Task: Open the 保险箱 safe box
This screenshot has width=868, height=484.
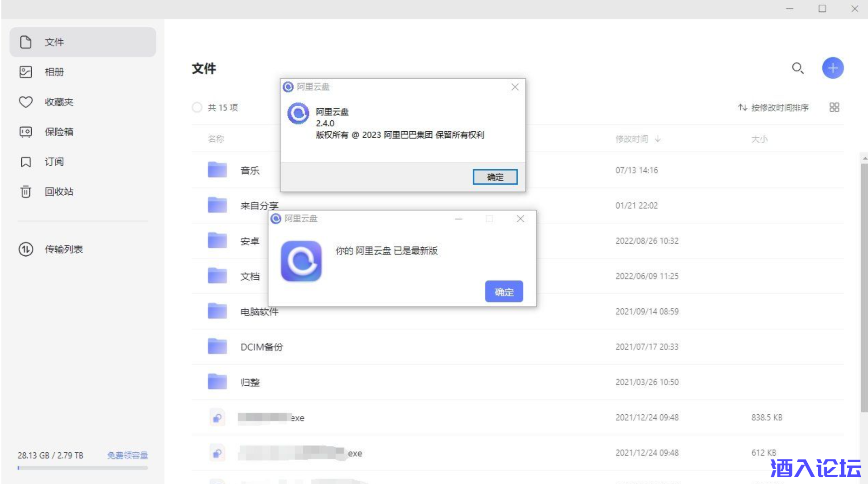Action: point(83,132)
